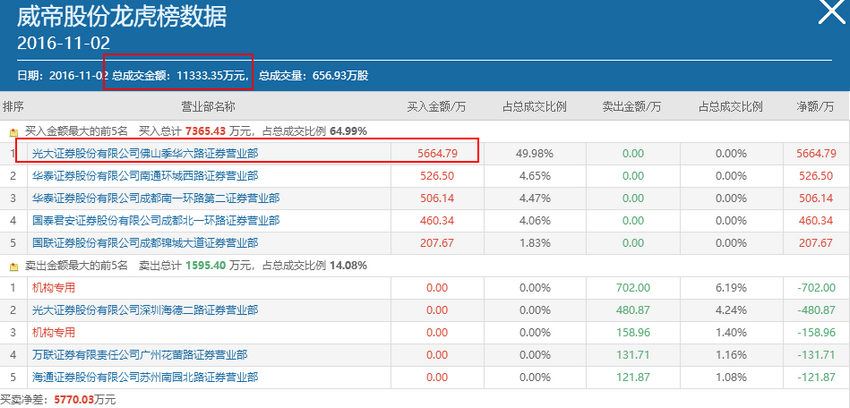Click the 1.83% ratio cell
Image resolution: width=850 pixels, height=408 pixels.
[x=535, y=243]
